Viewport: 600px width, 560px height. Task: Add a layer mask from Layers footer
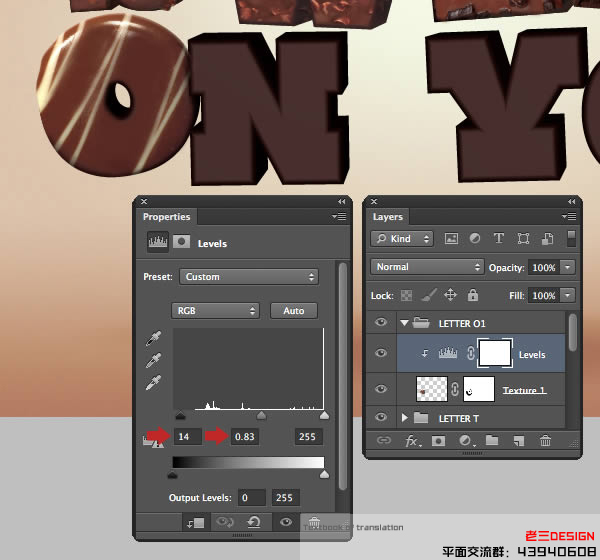pos(438,440)
